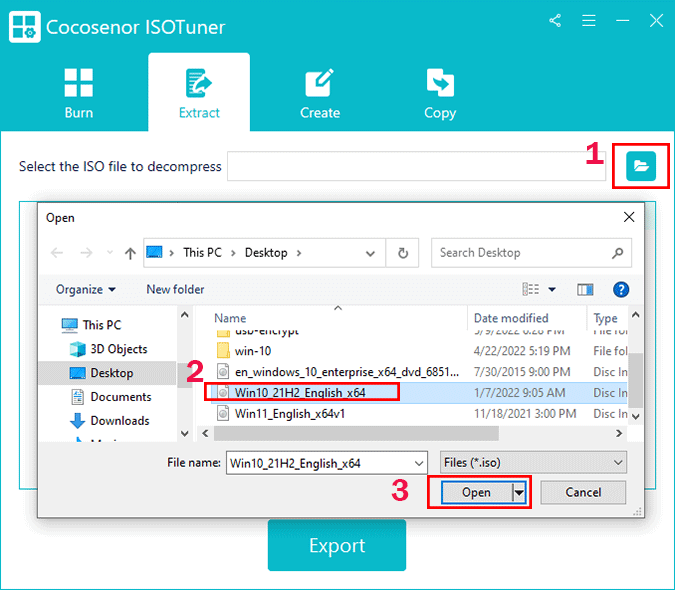Select 3D Objects in navigation tree
The height and width of the screenshot is (590, 675).
108,349
